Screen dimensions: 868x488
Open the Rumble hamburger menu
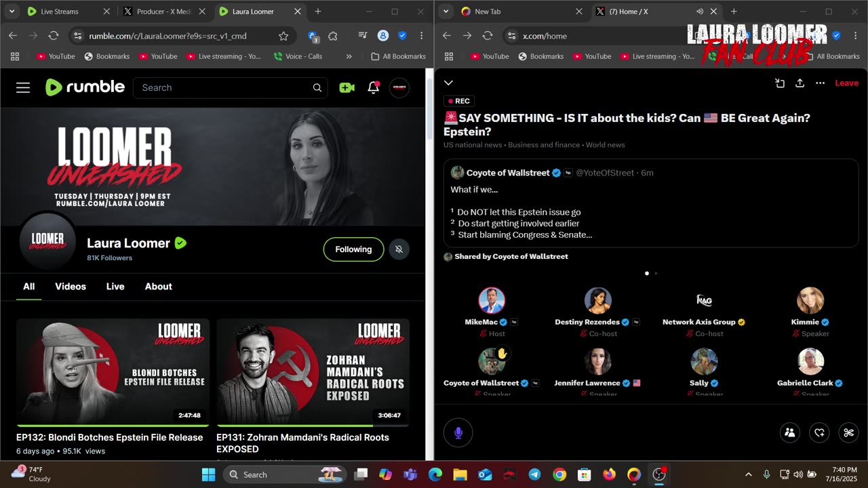pyautogui.click(x=23, y=87)
